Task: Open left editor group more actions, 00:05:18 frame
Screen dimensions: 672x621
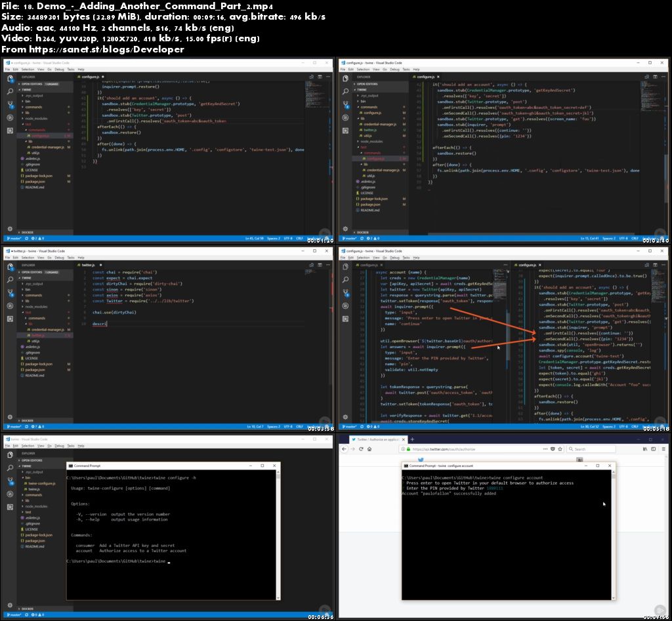Action: coord(505,265)
